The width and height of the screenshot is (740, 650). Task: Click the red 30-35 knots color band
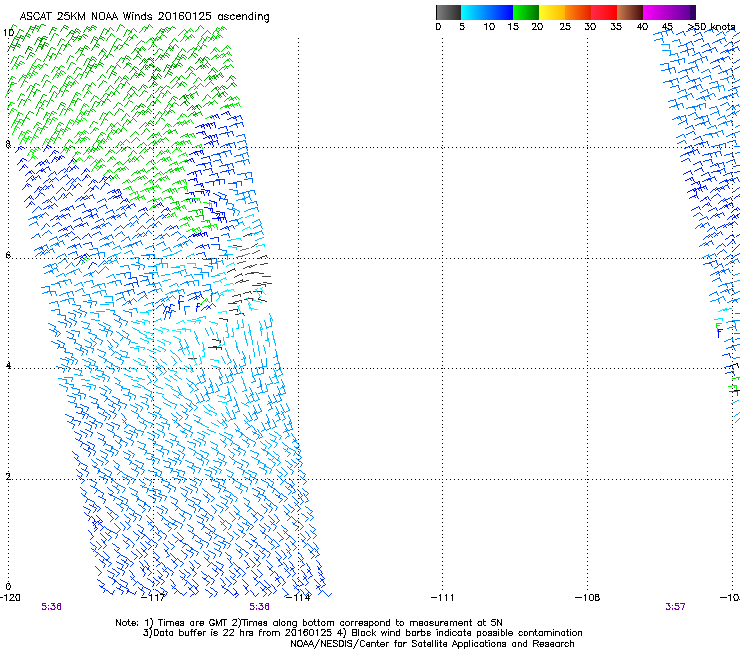click(x=604, y=12)
